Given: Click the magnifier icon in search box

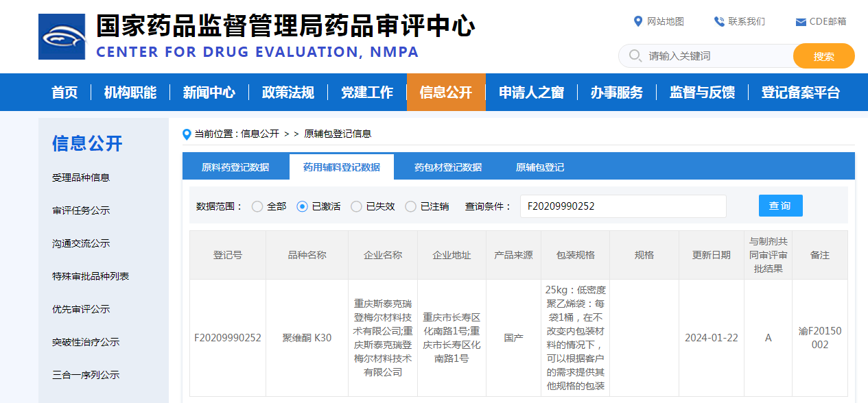Looking at the screenshot, I should click(x=635, y=56).
